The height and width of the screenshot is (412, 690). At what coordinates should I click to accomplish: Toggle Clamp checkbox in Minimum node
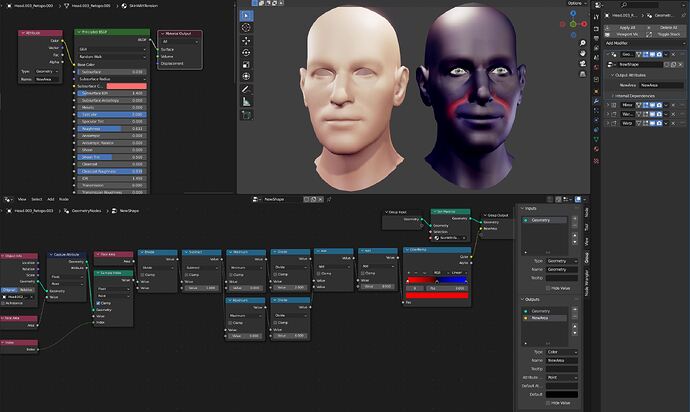pyautogui.click(x=231, y=275)
